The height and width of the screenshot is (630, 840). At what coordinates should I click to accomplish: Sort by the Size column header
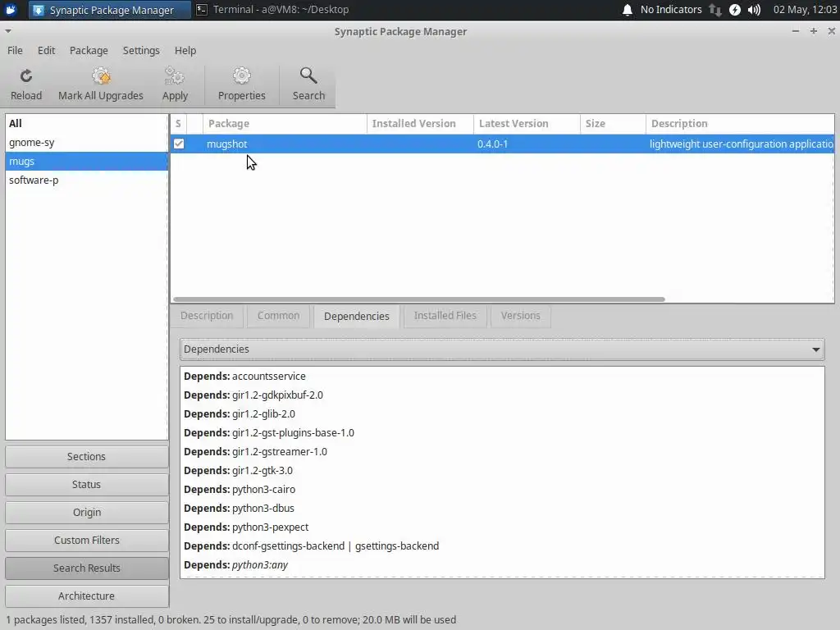tap(613, 124)
